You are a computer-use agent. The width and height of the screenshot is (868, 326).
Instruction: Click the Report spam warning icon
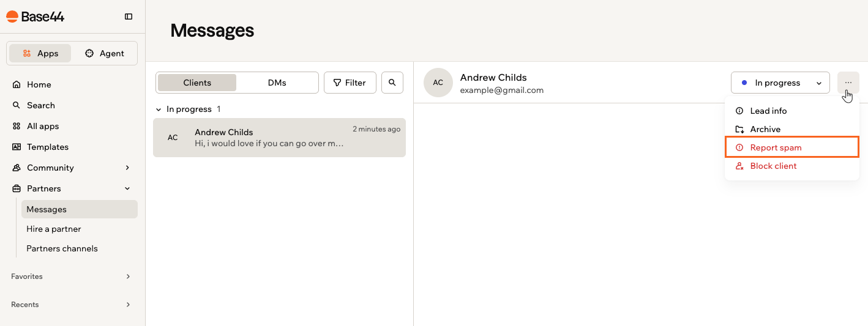[739, 147]
